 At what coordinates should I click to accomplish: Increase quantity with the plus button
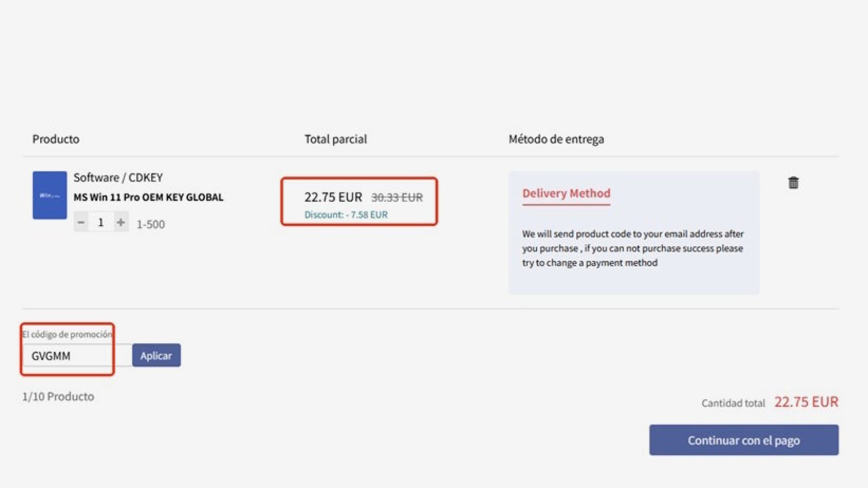click(121, 222)
